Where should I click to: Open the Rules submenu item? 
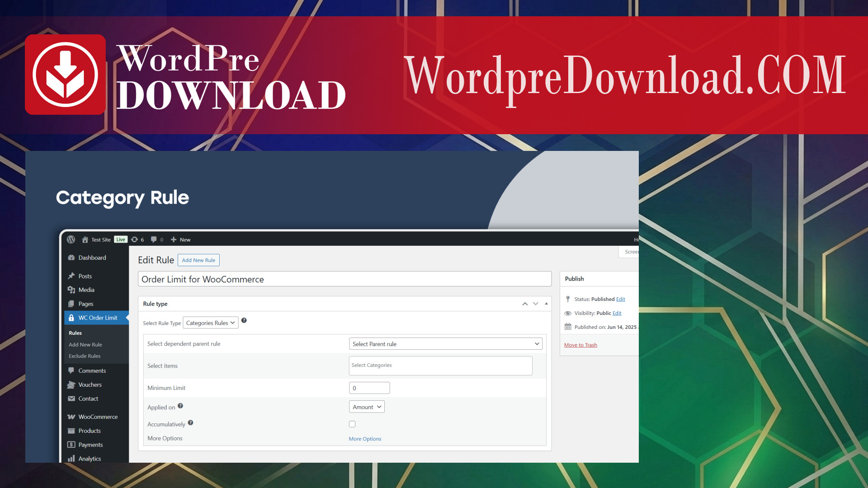[75, 333]
